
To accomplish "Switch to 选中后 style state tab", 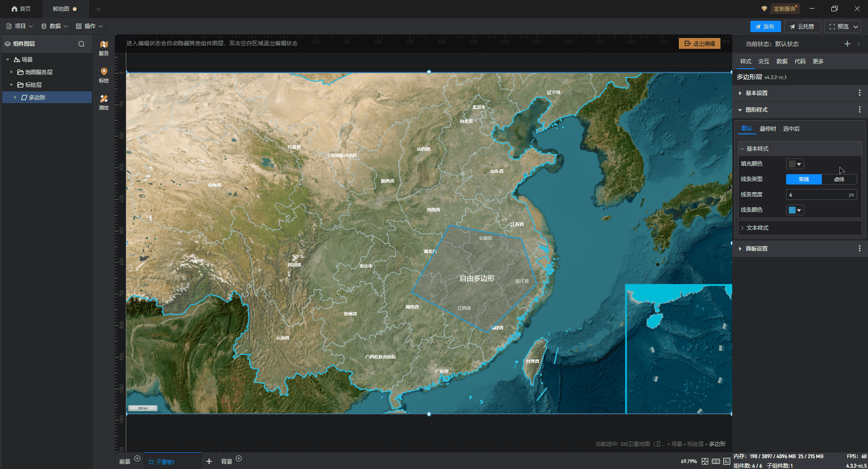I will click(792, 129).
